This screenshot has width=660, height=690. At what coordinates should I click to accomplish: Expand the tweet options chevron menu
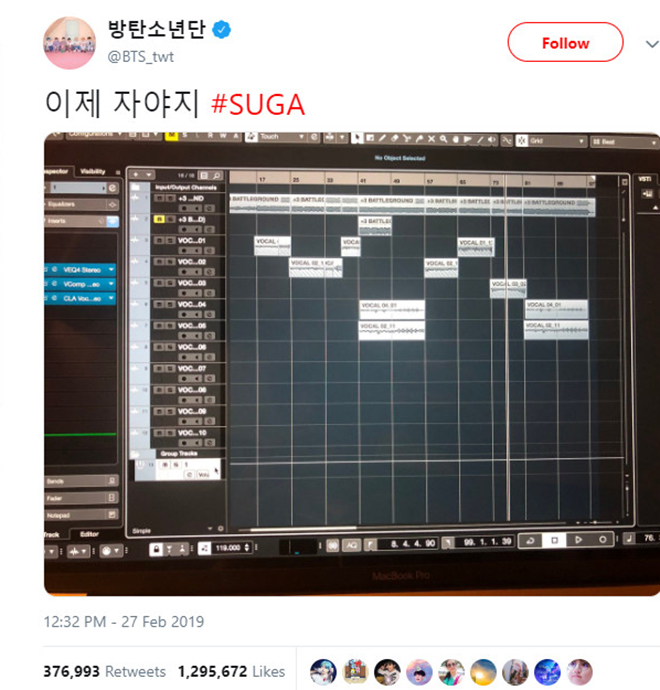pyautogui.click(x=652, y=44)
